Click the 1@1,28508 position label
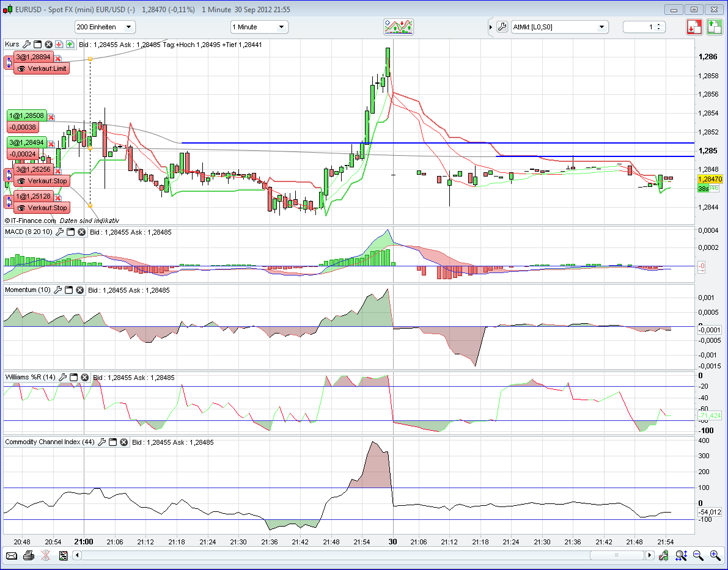The width and height of the screenshot is (728, 570). tap(27, 115)
